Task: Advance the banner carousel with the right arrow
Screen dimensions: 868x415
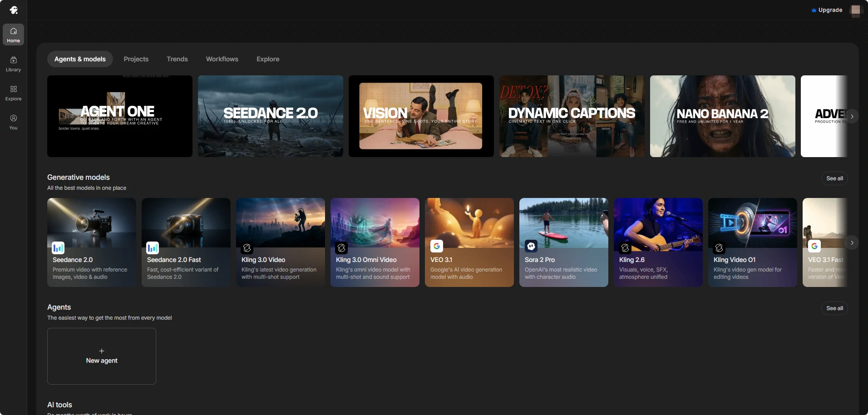Action: click(x=852, y=117)
